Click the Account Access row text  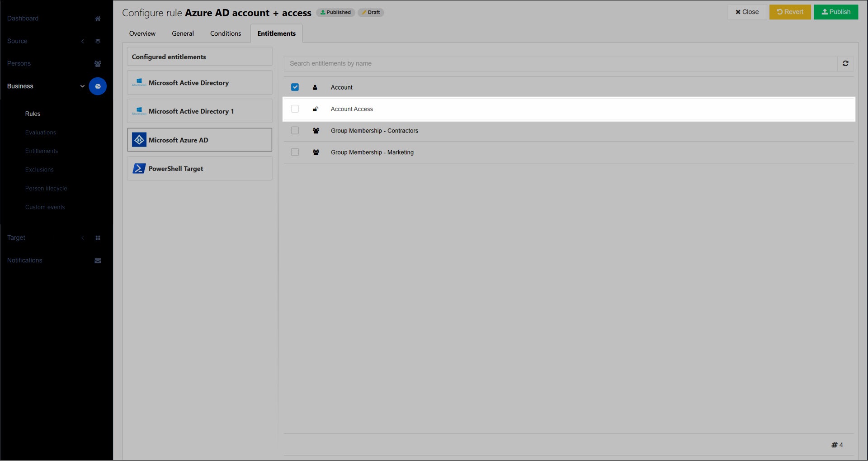click(x=352, y=109)
